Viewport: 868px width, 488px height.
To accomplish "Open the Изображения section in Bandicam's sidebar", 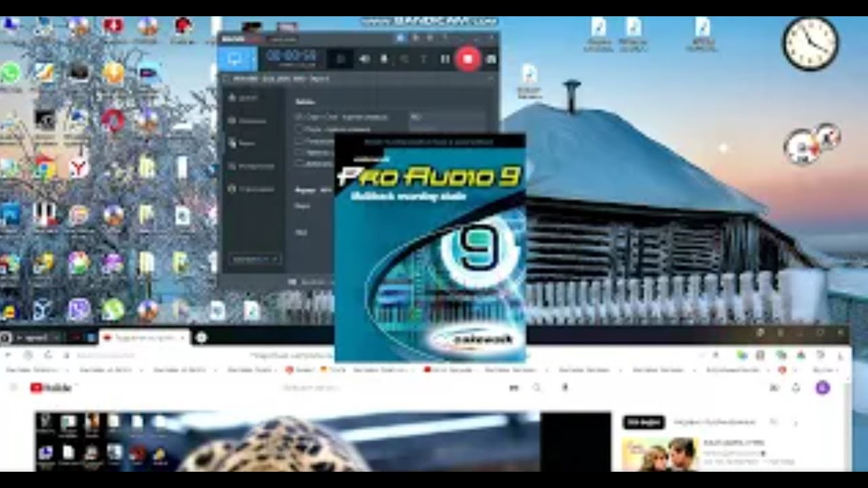I will pyautogui.click(x=251, y=166).
